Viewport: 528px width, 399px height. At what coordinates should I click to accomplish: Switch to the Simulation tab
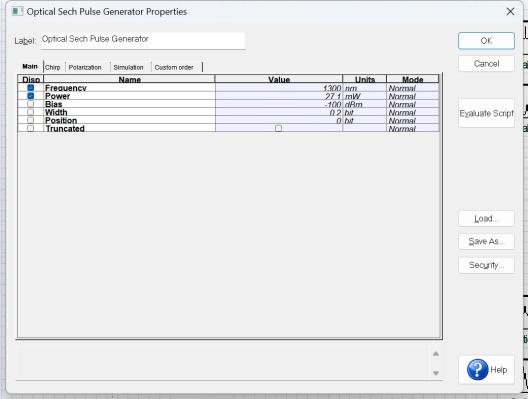click(x=128, y=67)
